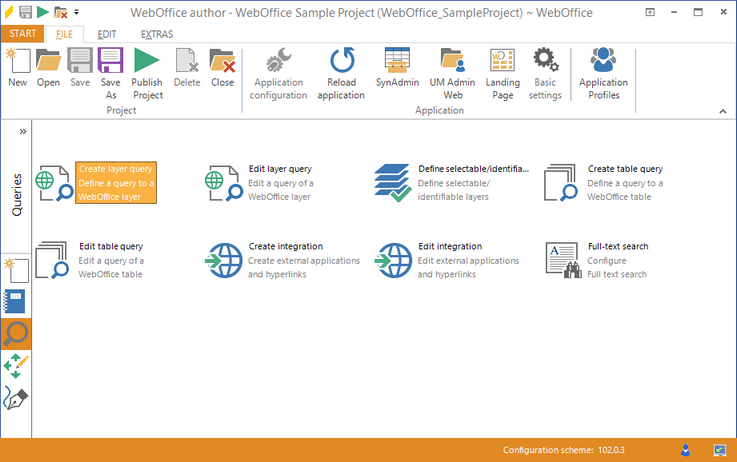The image size is (737, 462).
Task: Click the quick access save icon
Action: point(25,12)
